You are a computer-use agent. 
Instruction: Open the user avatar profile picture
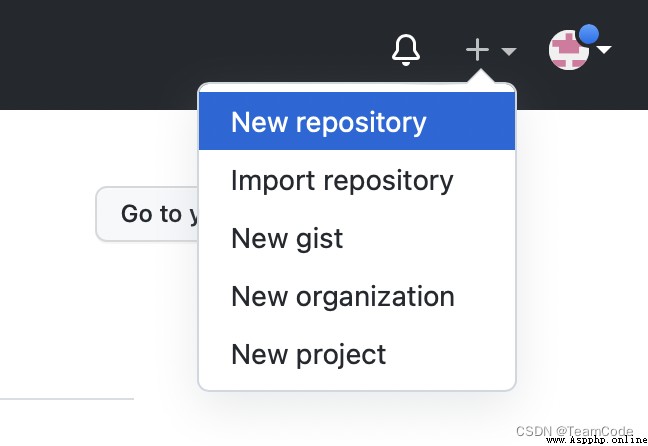click(x=569, y=50)
